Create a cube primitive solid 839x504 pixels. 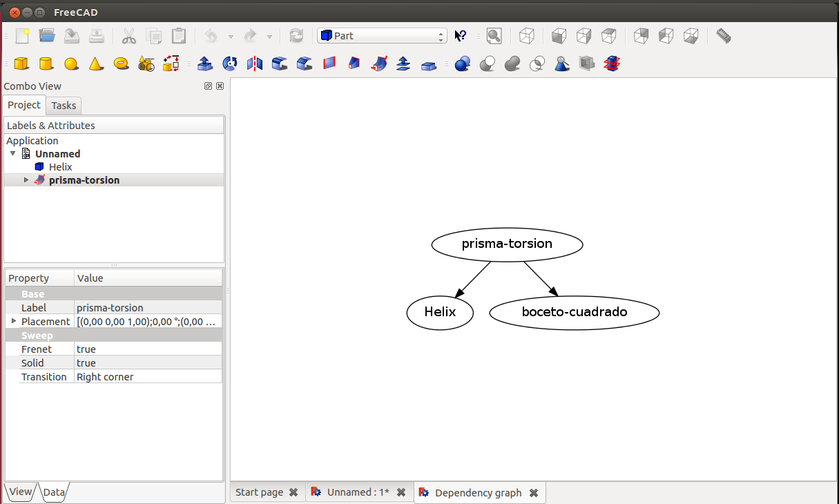pyautogui.click(x=21, y=64)
